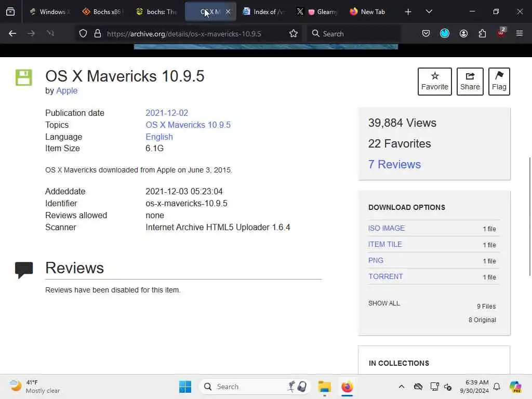The height and width of the screenshot is (399, 532).
Task: Open the Firefox View icon in tab bar
Action: (x=10, y=11)
